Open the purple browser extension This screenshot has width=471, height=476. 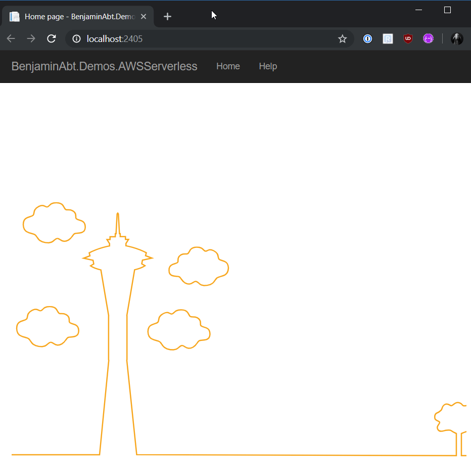[x=428, y=38]
